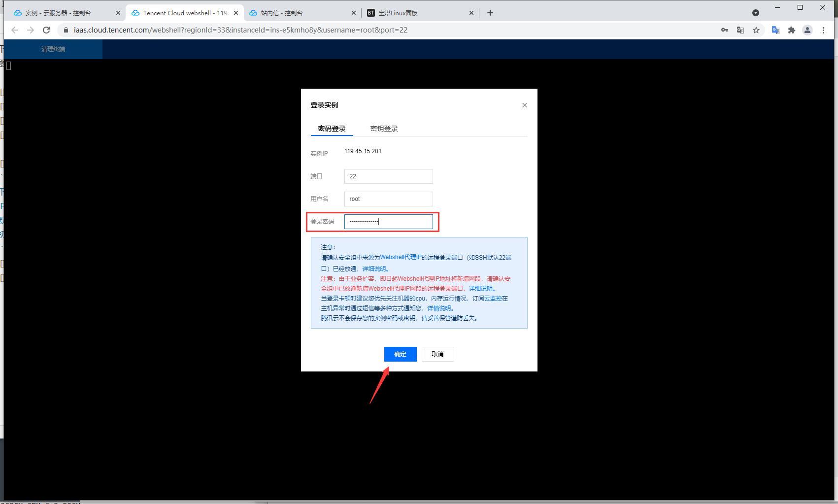Viewport: 838px width, 504px height.
Task: Click the forward navigation arrow
Action: [31, 30]
